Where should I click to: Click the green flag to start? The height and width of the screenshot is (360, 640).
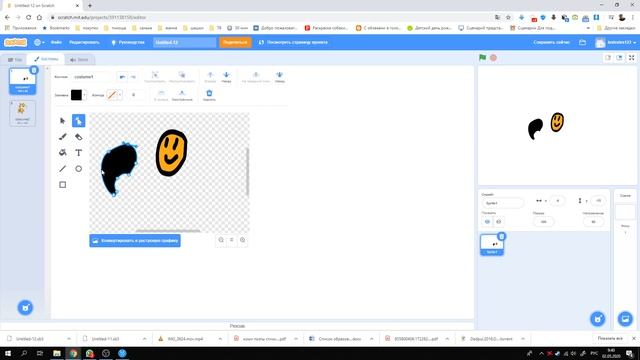[482, 58]
